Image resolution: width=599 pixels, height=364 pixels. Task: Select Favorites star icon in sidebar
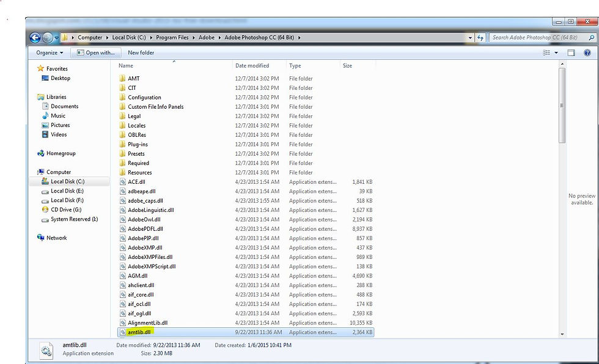click(40, 68)
